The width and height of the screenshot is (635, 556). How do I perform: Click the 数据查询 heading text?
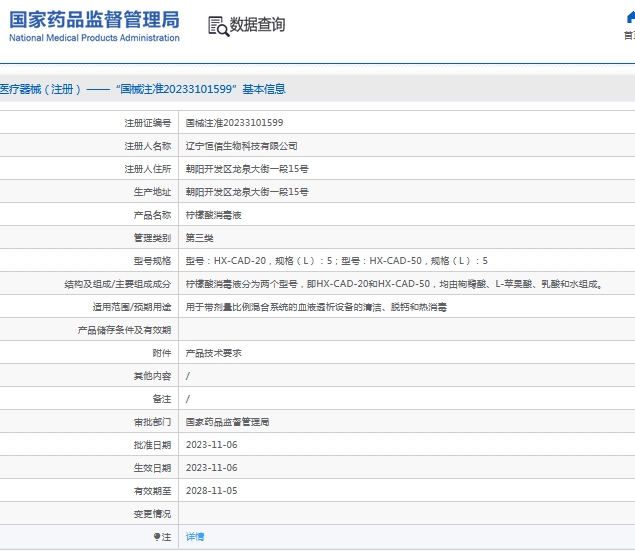[x=257, y=24]
